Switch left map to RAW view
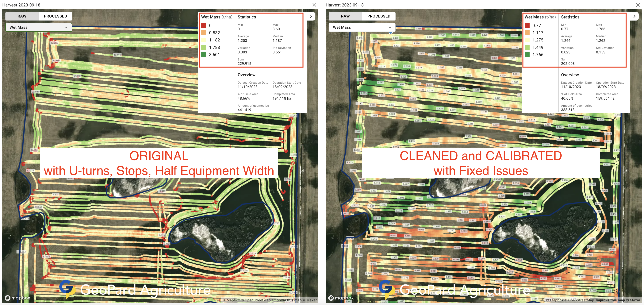The height and width of the screenshot is (305, 644). pyautogui.click(x=22, y=16)
